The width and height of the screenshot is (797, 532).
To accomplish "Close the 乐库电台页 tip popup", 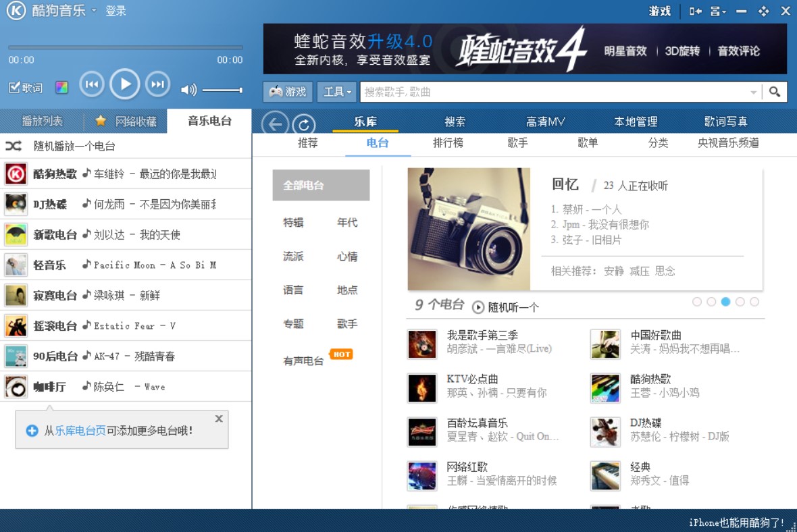I will (219, 419).
